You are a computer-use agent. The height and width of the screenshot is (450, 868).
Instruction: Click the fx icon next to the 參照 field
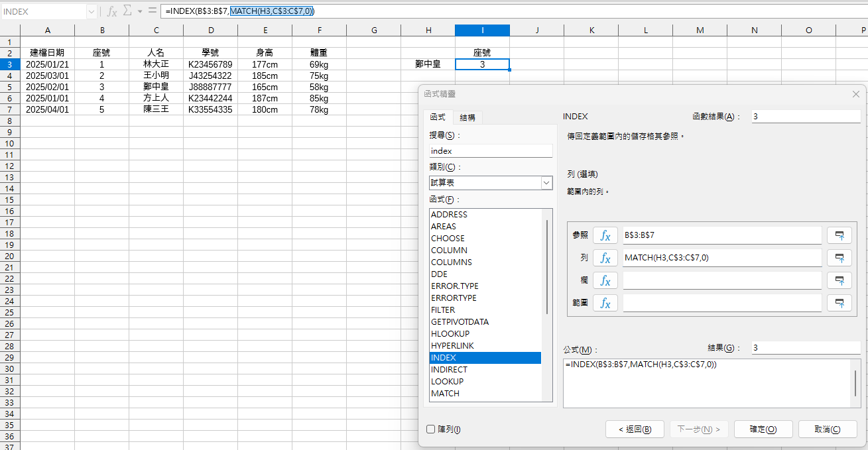[x=604, y=235]
